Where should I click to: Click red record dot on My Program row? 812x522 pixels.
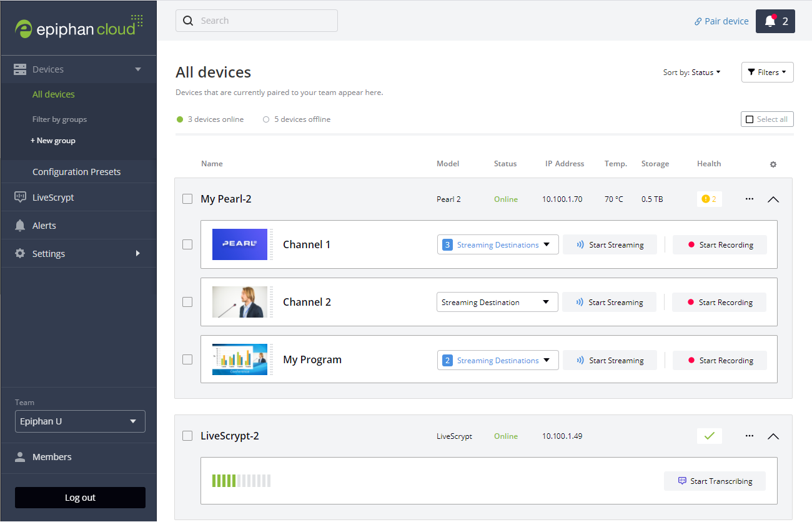click(691, 361)
